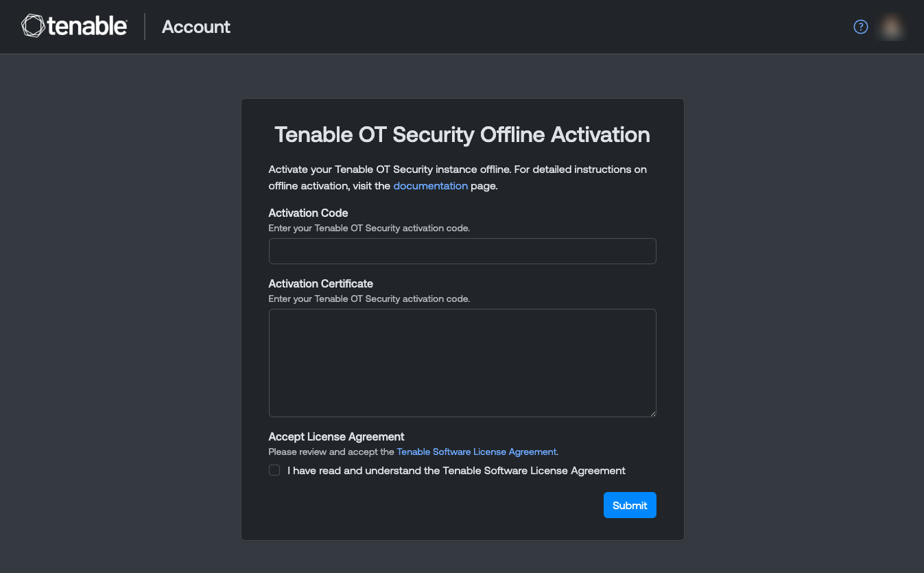Click the Activation Certificate field label
Screen dimensions: 924x573
click(x=320, y=283)
